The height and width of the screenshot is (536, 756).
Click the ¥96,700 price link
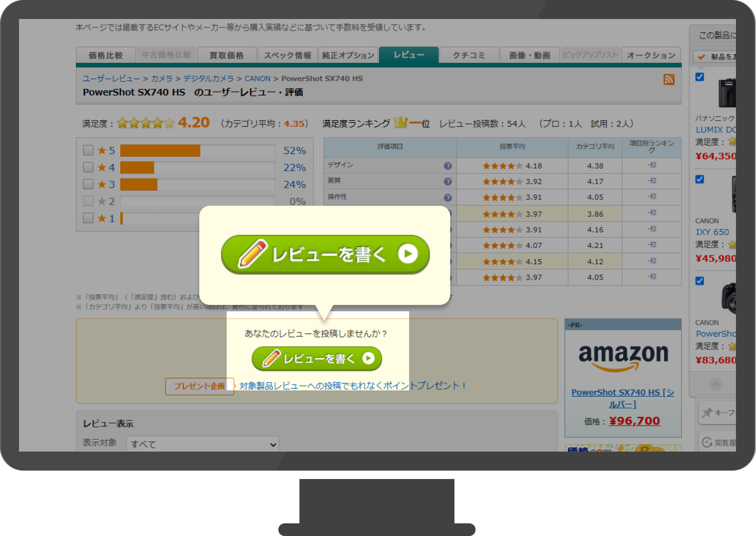tap(634, 421)
